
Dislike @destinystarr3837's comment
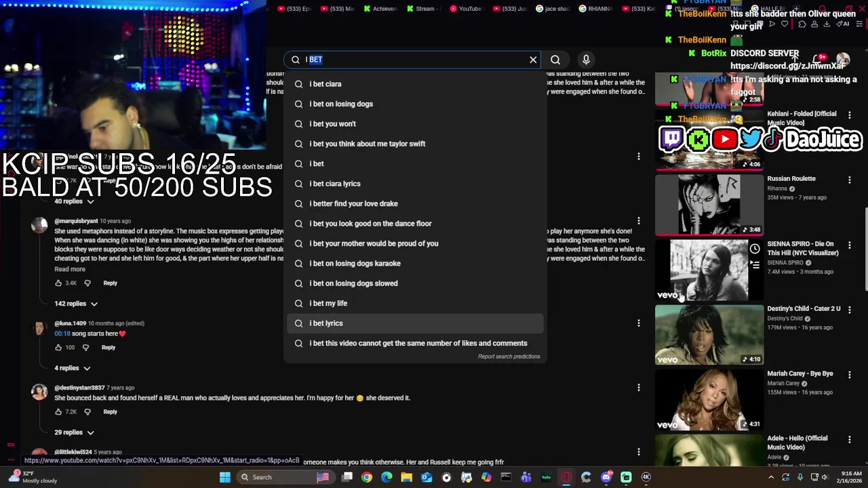click(87, 412)
